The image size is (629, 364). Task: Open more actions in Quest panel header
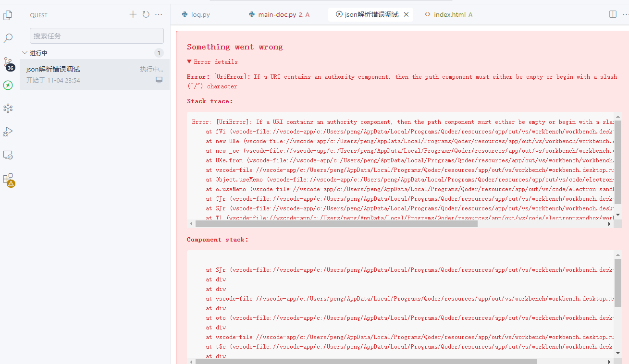click(159, 14)
